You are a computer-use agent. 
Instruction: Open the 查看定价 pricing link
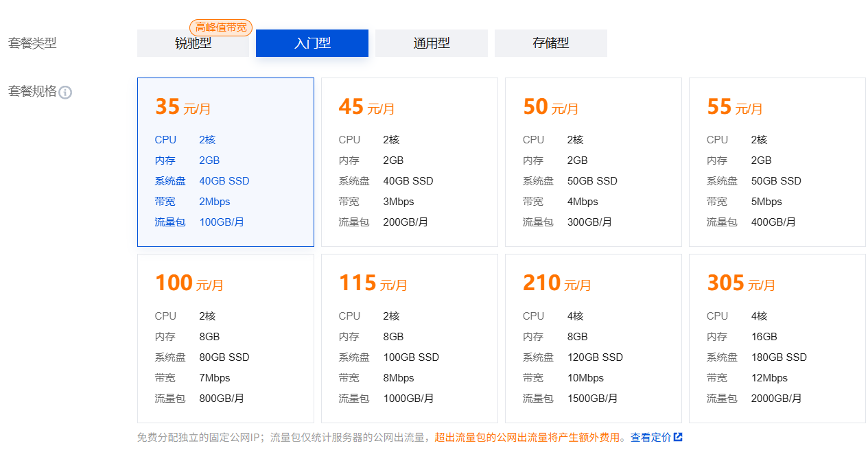click(x=650, y=437)
